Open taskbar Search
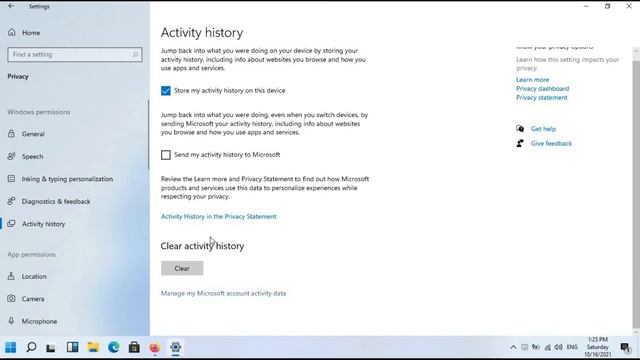This screenshot has width=640, height=360. click(31, 347)
